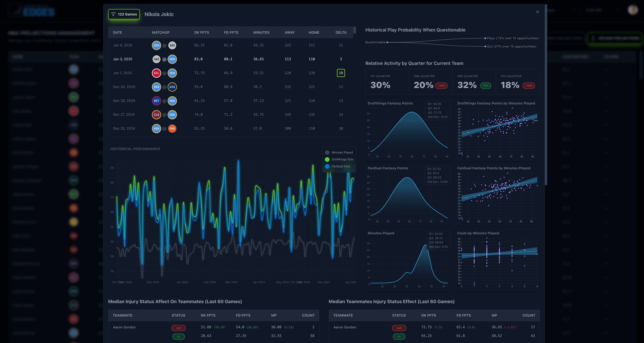The height and width of the screenshot is (343, 644).
Task: Click the -10% badge in 2nd Quarter
Action: (x=442, y=86)
